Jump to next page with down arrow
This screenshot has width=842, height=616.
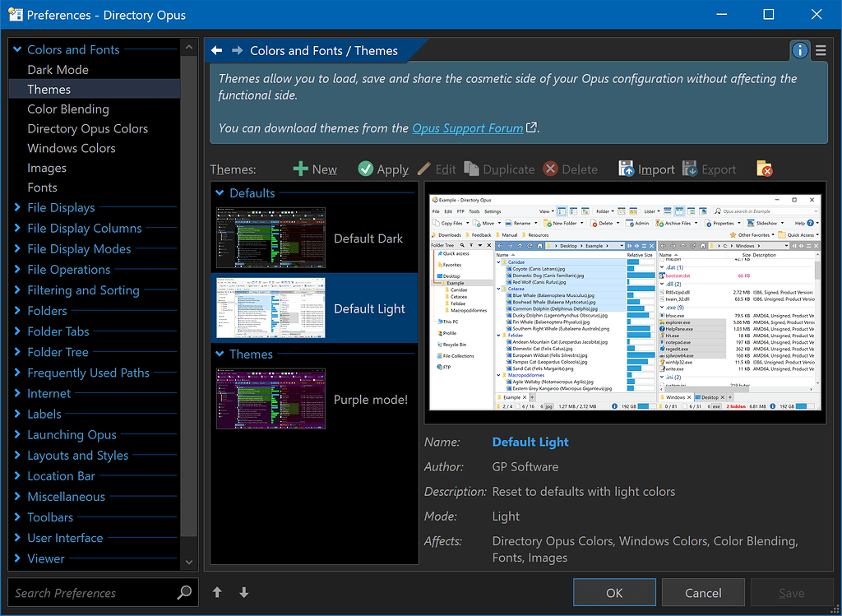pos(243,592)
